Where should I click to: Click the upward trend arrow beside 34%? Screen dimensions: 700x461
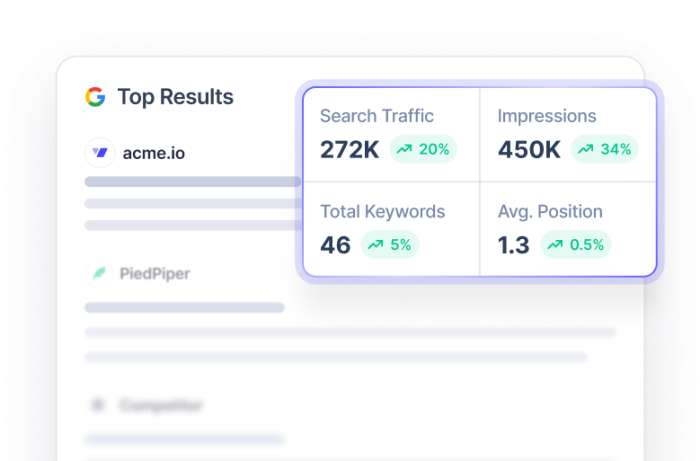click(586, 150)
